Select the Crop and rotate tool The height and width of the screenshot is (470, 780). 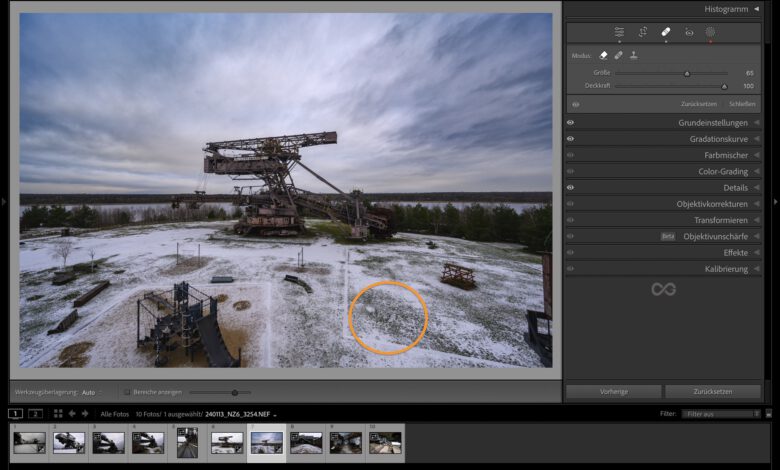click(642, 32)
